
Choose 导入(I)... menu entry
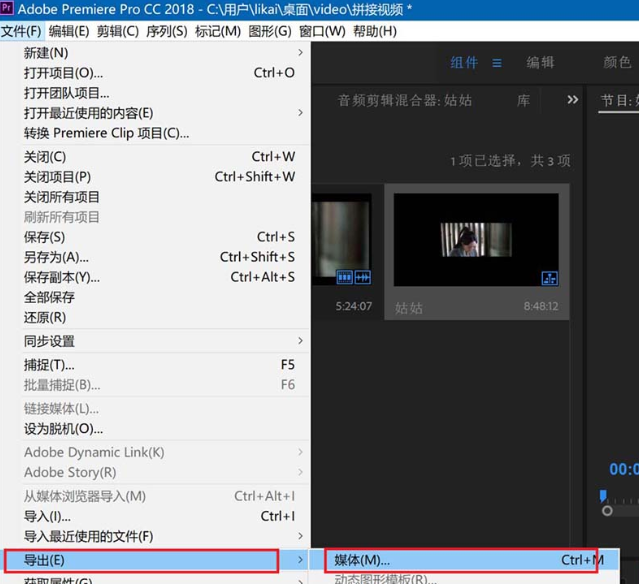point(155,517)
